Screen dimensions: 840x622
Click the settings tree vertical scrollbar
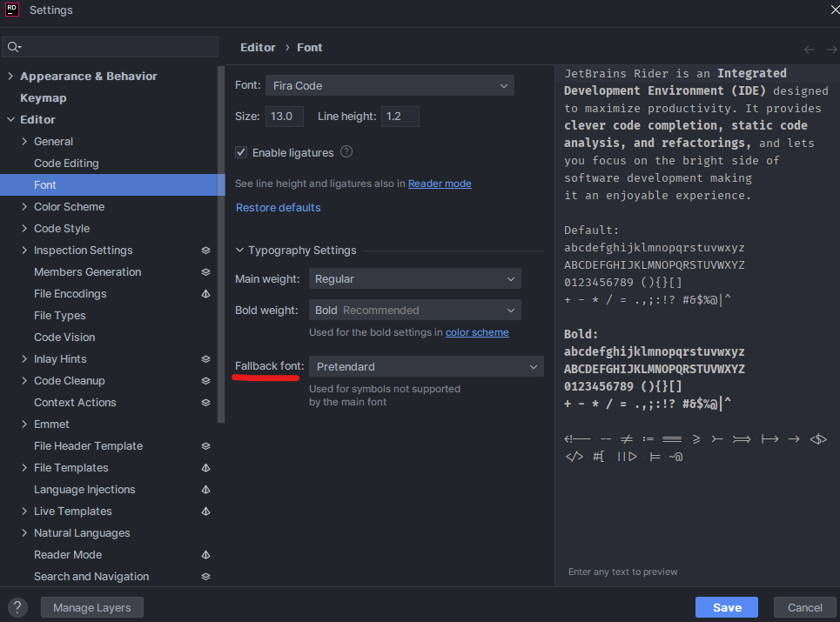pyautogui.click(x=221, y=244)
